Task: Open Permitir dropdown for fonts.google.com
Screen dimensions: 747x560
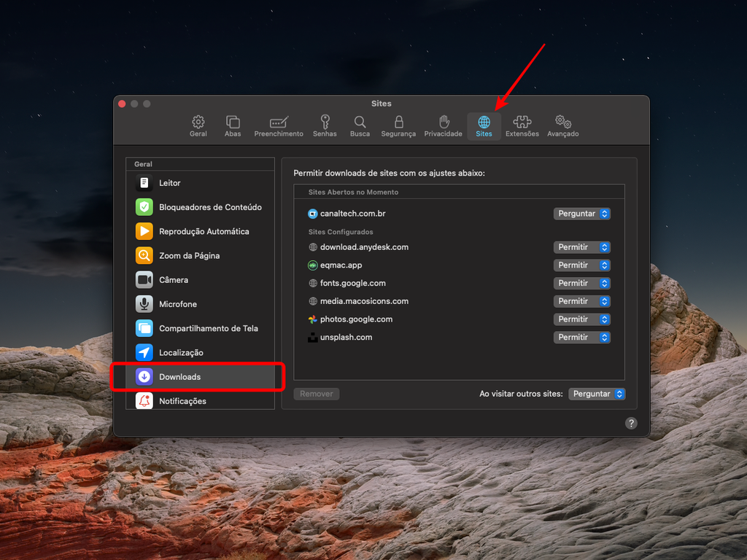Action: [581, 284]
